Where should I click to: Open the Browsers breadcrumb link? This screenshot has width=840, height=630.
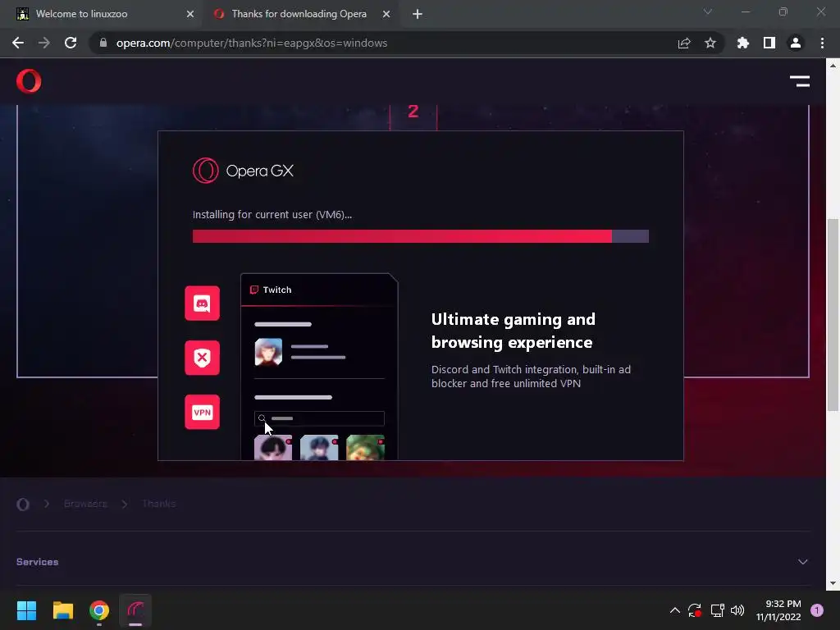85,504
